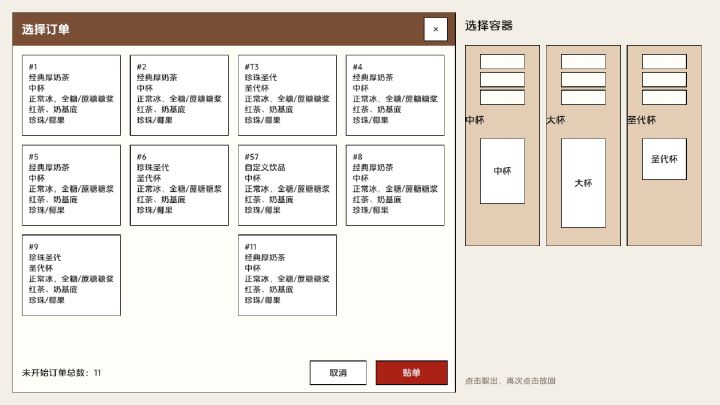Select order card #5
The height and width of the screenshot is (405, 720).
pyautogui.click(x=71, y=185)
